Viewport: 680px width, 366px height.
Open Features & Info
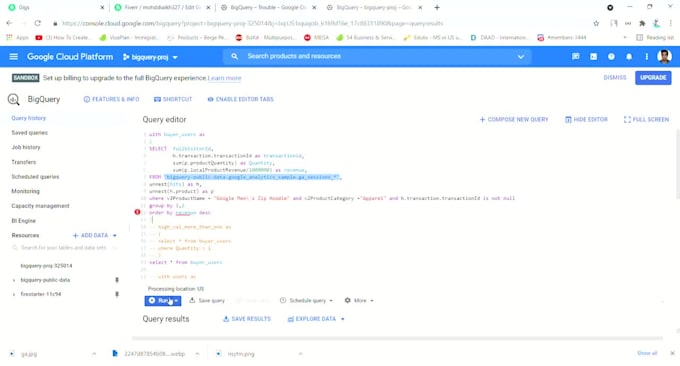[x=111, y=99]
